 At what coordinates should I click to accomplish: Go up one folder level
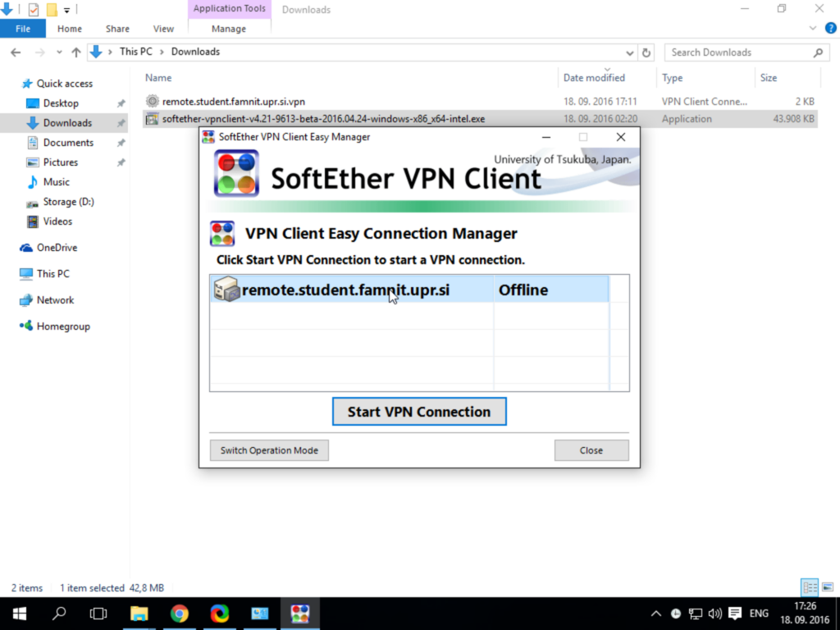coord(76,52)
